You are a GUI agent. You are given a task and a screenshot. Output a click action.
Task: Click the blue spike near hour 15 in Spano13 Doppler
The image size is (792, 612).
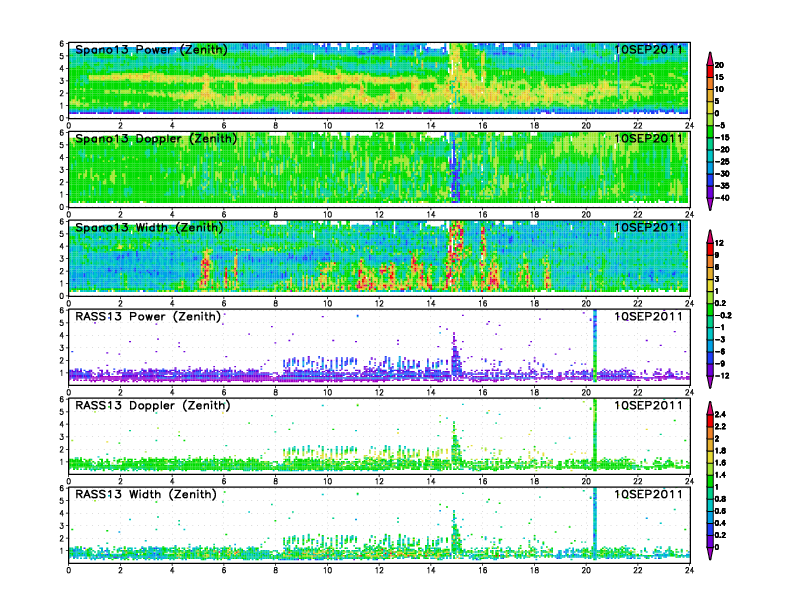coord(455,172)
